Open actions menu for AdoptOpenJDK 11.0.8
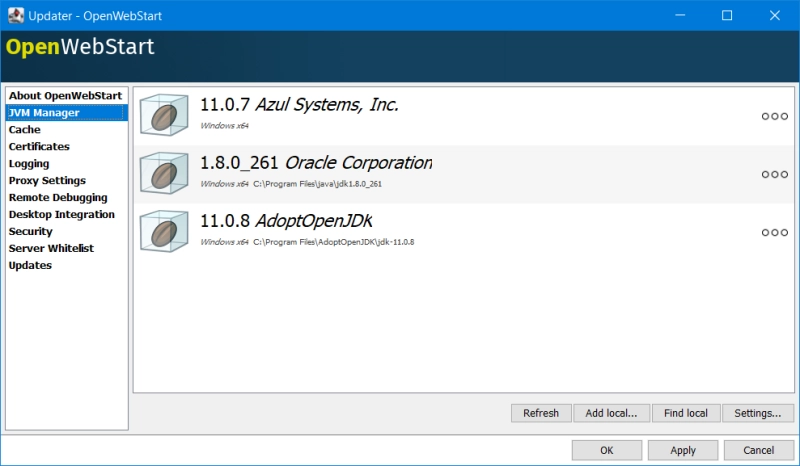Image resolution: width=800 pixels, height=466 pixels. tap(774, 233)
